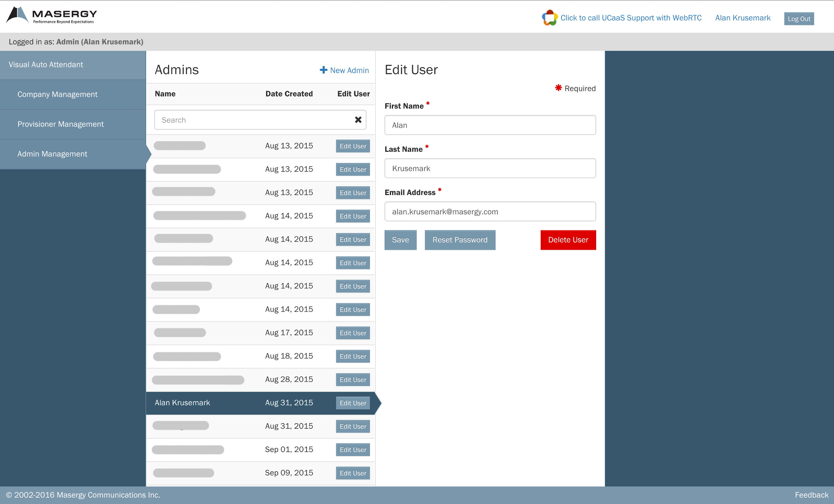Viewport: 834px width, 504px height.
Task: Click the plus icon next to New Admin
Action: 323,70
